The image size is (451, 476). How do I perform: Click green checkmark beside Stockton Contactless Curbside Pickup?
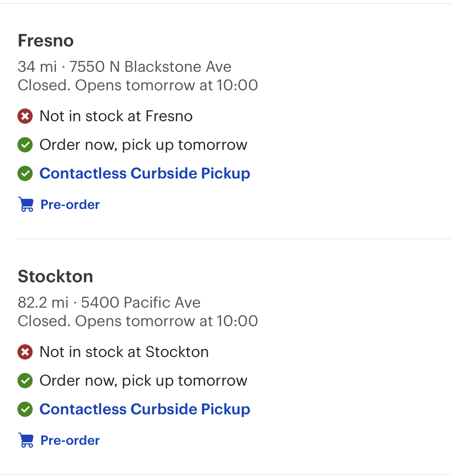tap(25, 409)
